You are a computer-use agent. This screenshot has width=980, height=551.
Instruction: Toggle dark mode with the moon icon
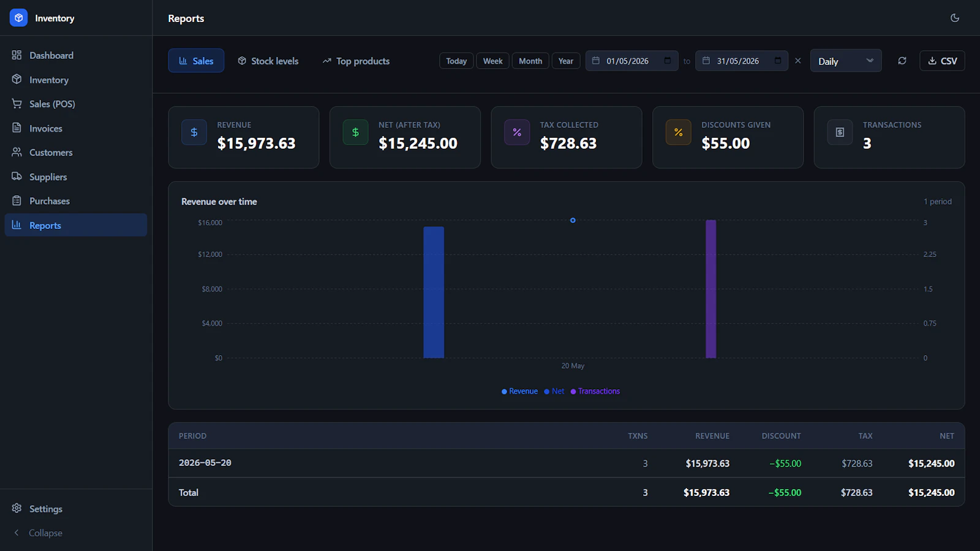[954, 18]
